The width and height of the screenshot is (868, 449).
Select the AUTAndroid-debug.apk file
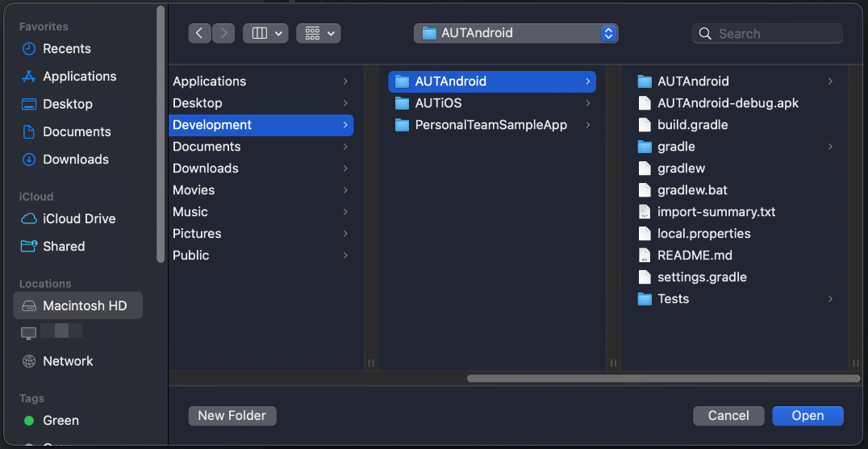click(x=728, y=103)
